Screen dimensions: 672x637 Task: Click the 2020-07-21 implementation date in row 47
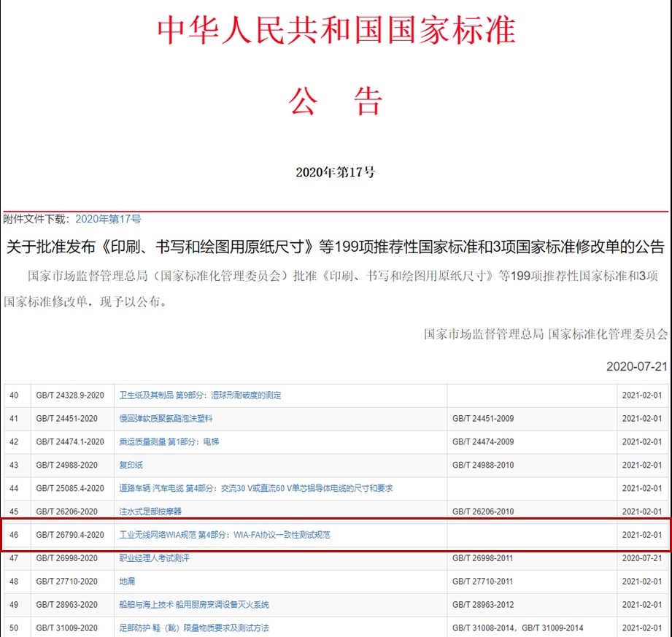[x=641, y=558]
